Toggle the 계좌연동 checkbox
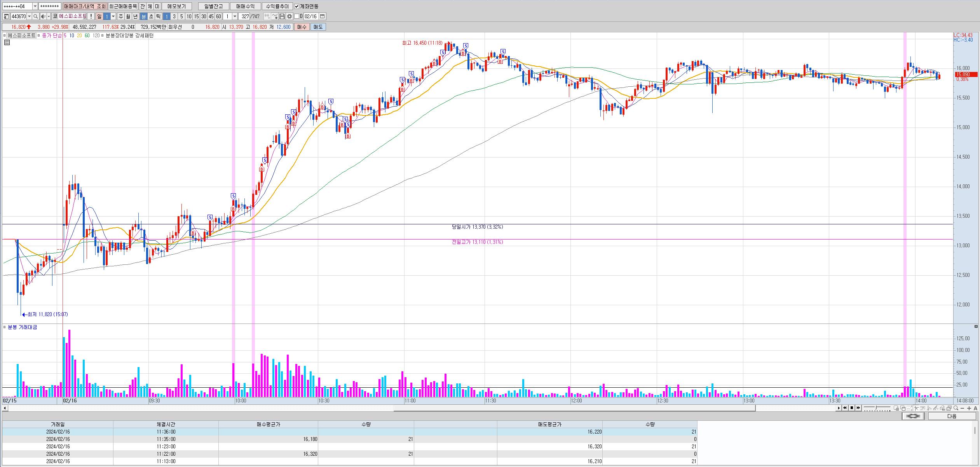The width and height of the screenshot is (980, 467). pos(297,6)
